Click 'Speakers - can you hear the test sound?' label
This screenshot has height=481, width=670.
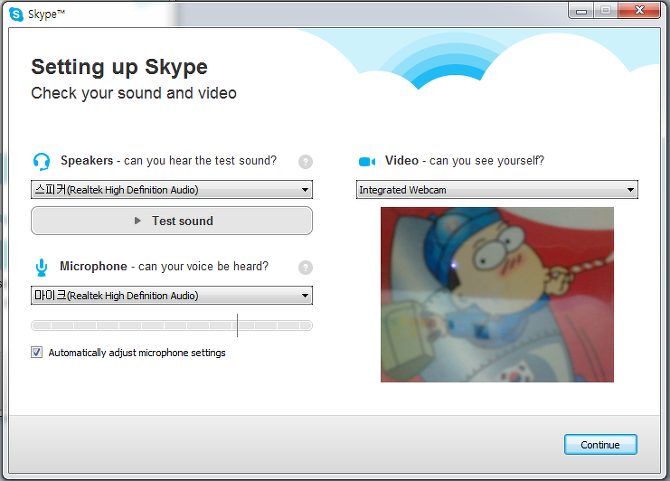[x=169, y=161]
